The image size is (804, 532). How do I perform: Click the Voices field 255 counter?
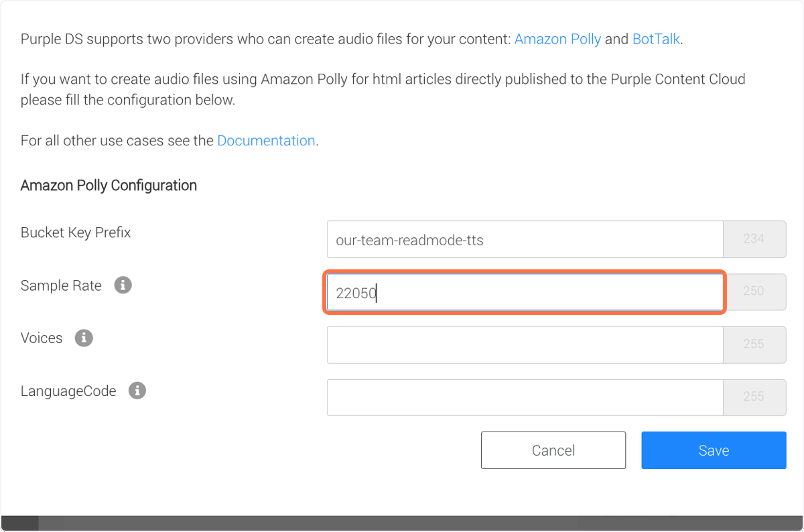[x=754, y=344]
